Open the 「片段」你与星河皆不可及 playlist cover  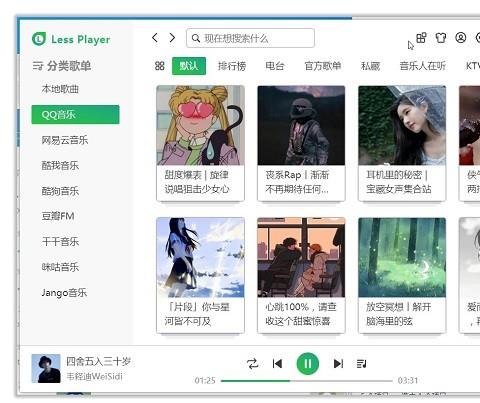coord(200,257)
